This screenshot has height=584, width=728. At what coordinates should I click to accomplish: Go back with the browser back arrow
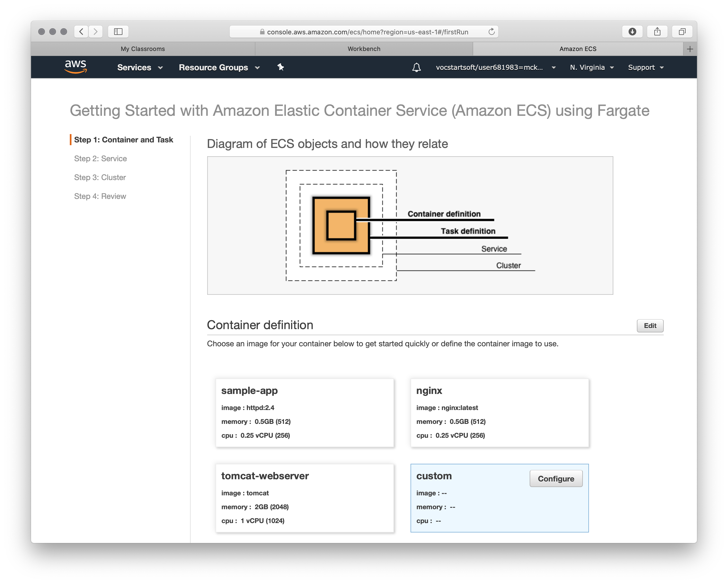(81, 32)
